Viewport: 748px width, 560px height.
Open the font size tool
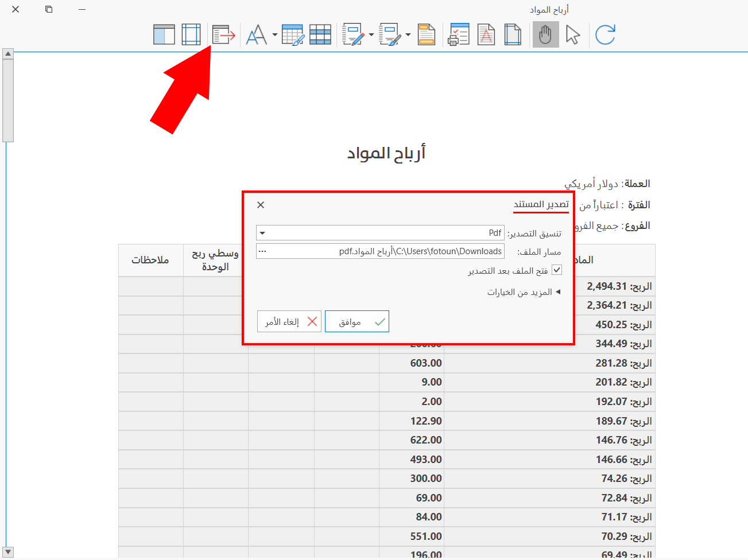coord(257,35)
